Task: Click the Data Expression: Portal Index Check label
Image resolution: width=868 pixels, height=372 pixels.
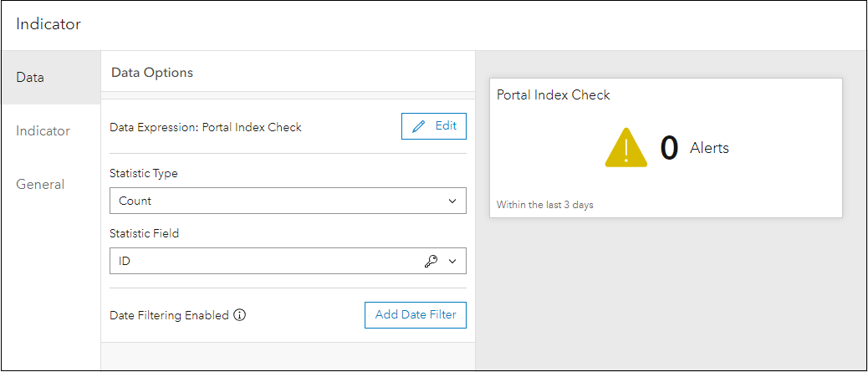Action: [206, 128]
